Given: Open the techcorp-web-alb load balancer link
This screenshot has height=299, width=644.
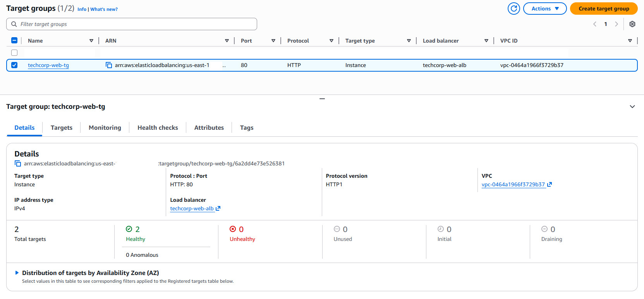Looking at the screenshot, I should coord(192,208).
